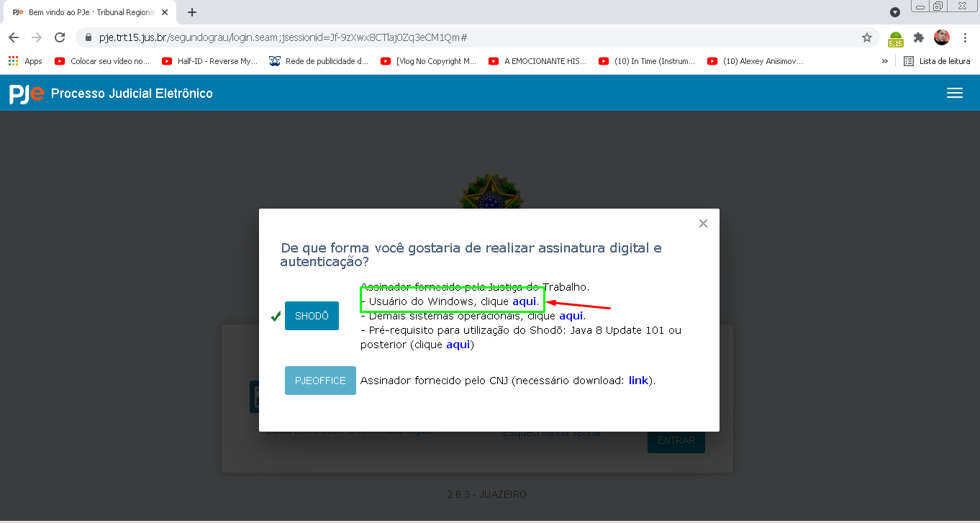The height and width of the screenshot is (523, 980).
Task: Open the Extensions puzzle icon
Action: coord(919,37)
